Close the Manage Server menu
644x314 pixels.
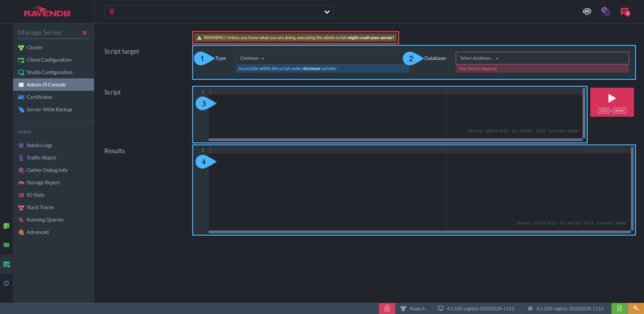click(85, 33)
